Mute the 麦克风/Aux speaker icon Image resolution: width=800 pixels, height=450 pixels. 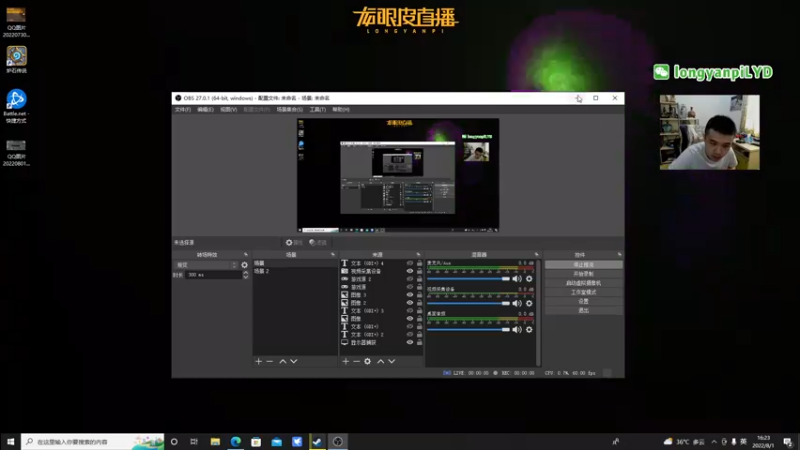(x=517, y=279)
